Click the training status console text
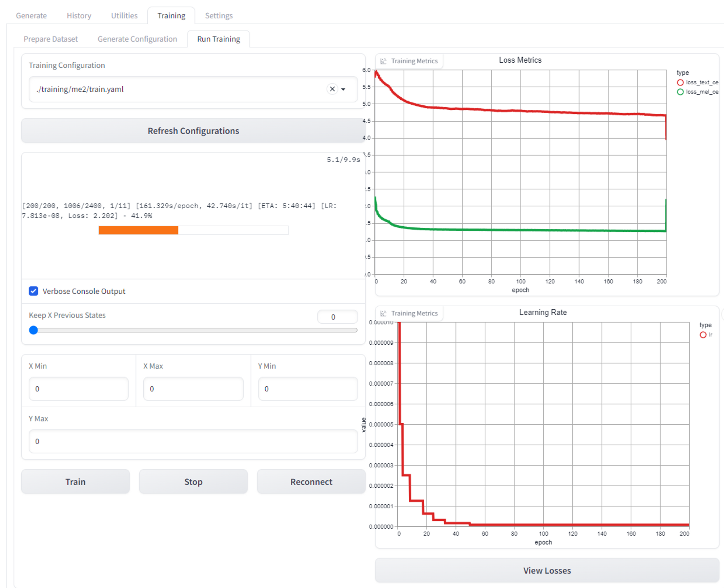The height and width of the screenshot is (588, 724). pyautogui.click(x=179, y=211)
